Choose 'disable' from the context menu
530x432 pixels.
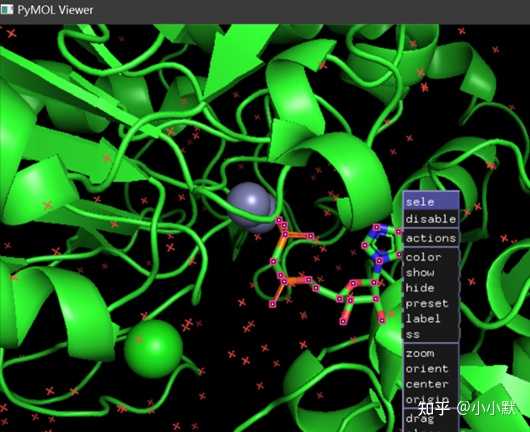click(x=431, y=219)
